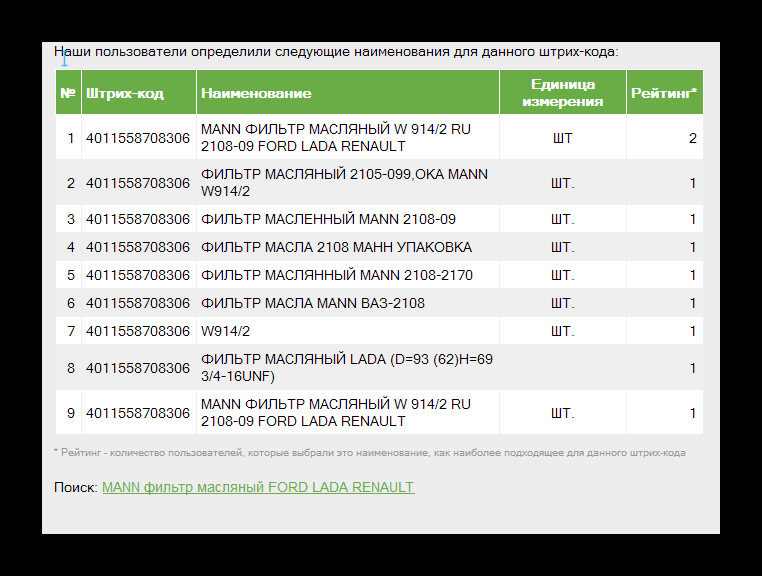Image resolution: width=762 pixels, height=576 pixels.
Task: Click the search link MANN фильтр масляный FORD LADA RENAULT
Action: [257, 487]
